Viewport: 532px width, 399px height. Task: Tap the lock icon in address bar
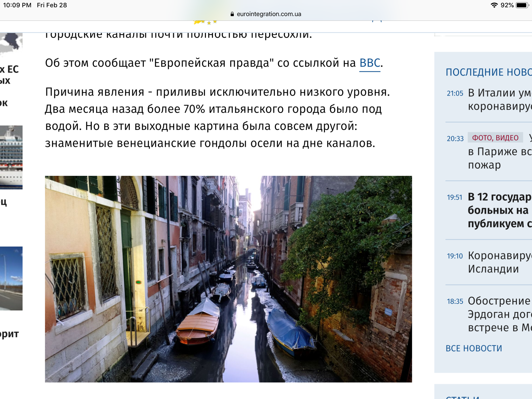232,14
